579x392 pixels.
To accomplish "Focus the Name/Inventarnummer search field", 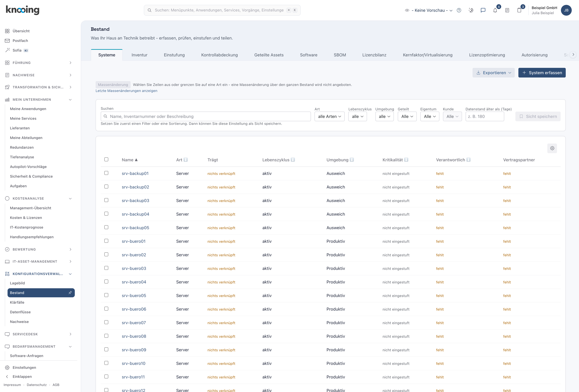I will coord(206,116).
